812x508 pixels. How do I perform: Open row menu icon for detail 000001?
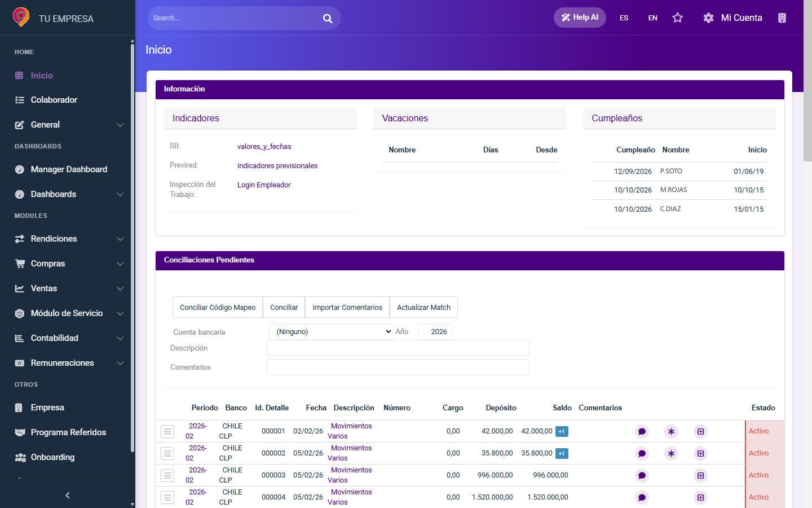(167, 431)
